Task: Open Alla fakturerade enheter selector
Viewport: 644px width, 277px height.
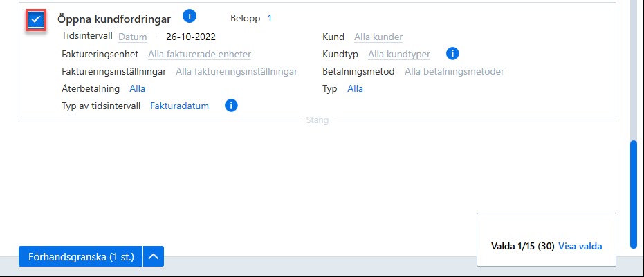Action: coord(200,54)
